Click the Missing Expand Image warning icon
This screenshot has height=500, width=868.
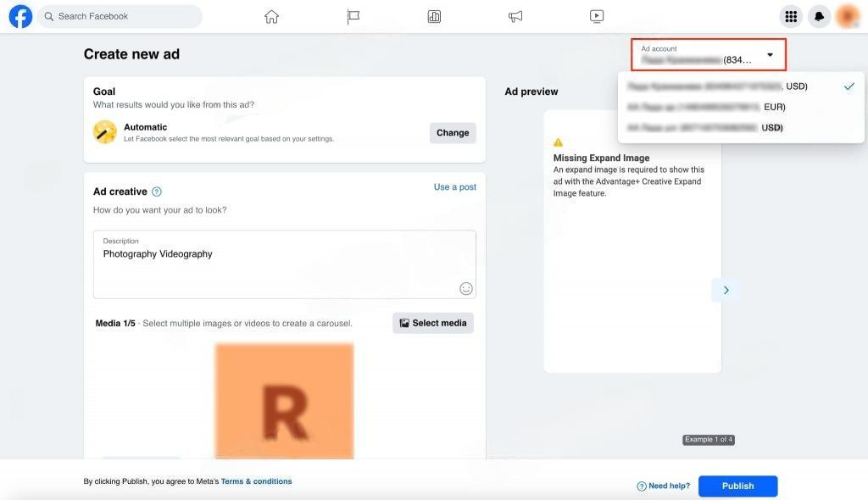pyautogui.click(x=558, y=142)
